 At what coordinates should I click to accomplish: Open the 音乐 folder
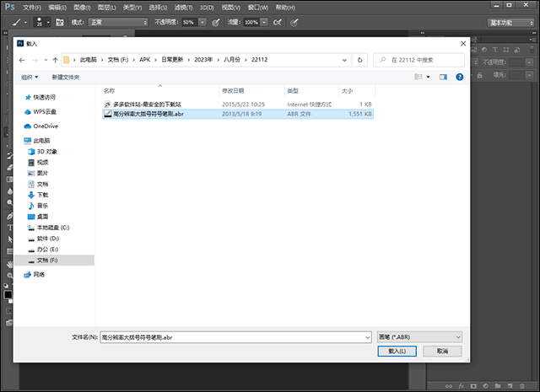tap(42, 206)
